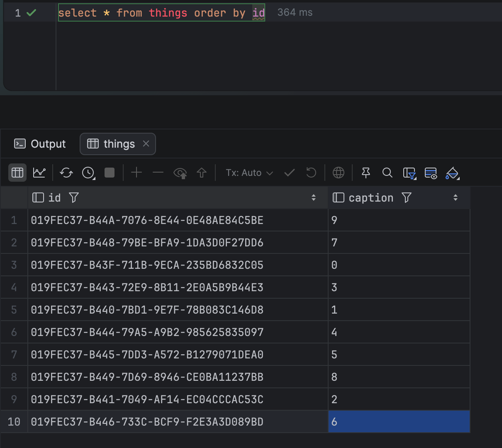The image size is (502, 448).
Task: Submit changes with the up arrow
Action: 202,173
